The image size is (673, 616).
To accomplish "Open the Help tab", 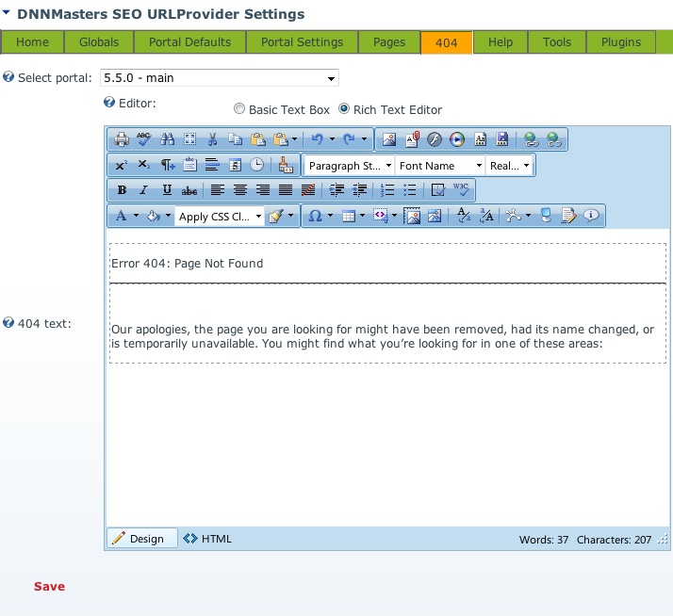I will tap(501, 42).
